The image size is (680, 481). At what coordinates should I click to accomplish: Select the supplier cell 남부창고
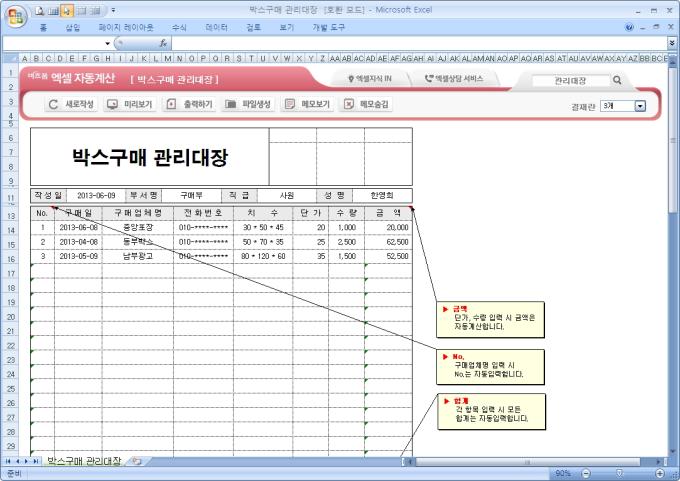coord(138,256)
